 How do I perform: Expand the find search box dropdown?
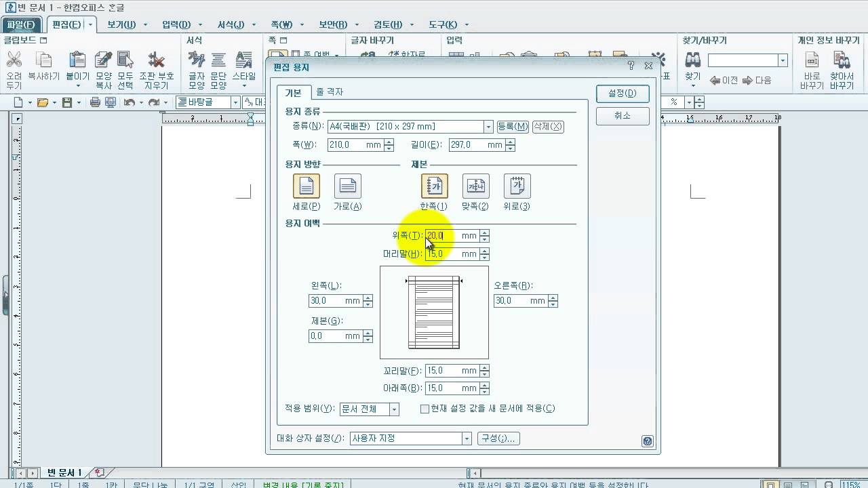(x=783, y=61)
